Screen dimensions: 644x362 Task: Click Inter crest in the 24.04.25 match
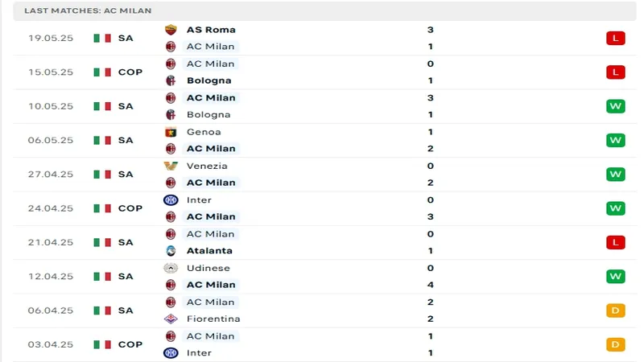point(171,200)
